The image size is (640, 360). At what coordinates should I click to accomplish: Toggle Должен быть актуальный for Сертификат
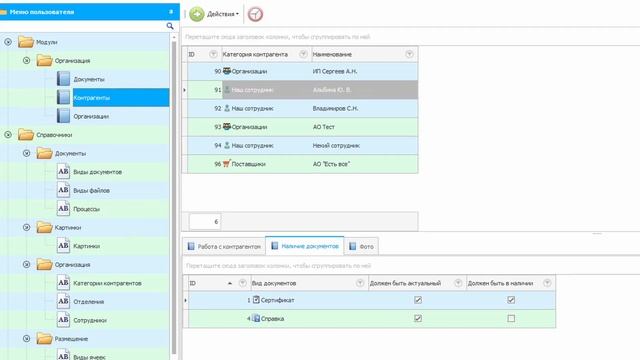coord(418,300)
